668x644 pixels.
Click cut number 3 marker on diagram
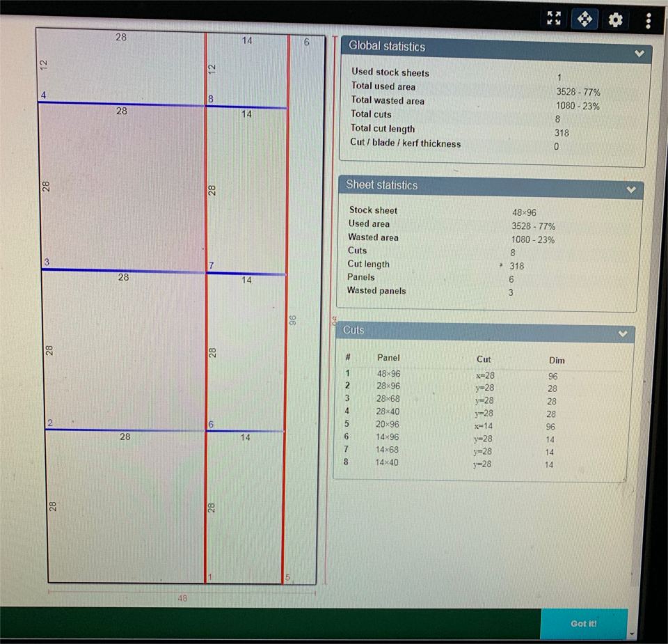(x=47, y=262)
